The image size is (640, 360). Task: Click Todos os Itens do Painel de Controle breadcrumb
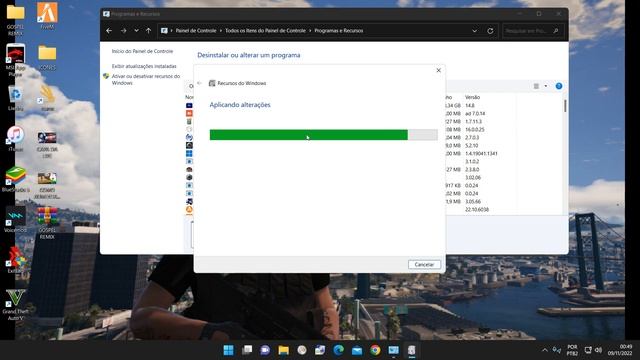tap(265, 31)
